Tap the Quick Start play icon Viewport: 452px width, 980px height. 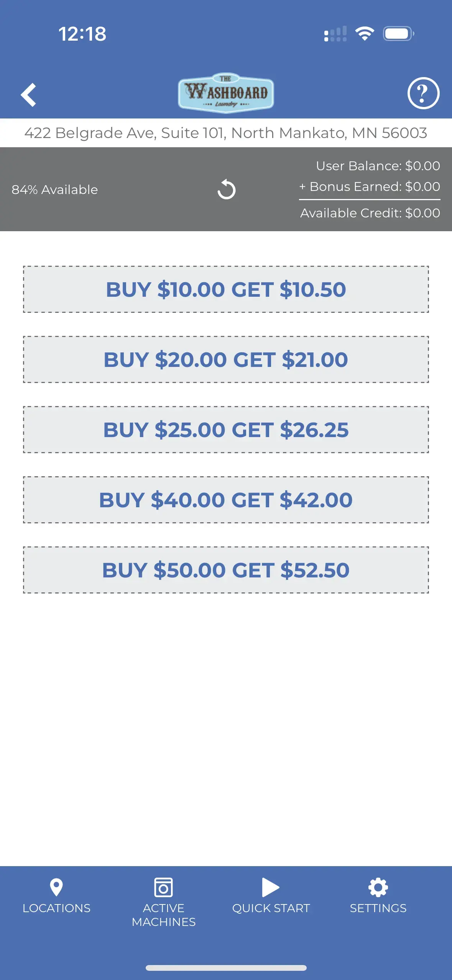coord(270,887)
